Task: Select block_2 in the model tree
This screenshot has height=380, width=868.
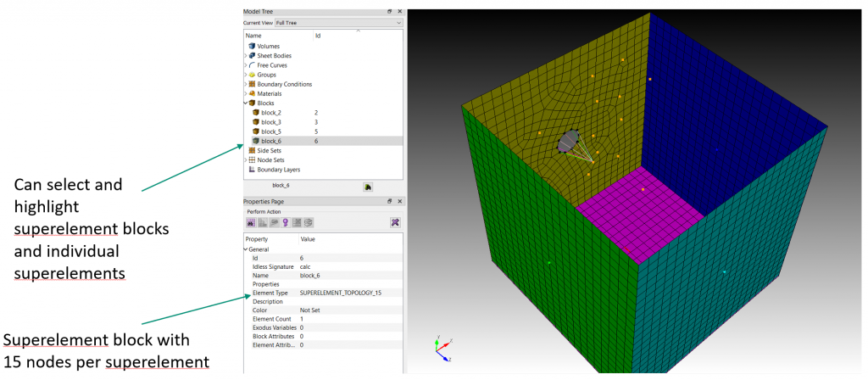Action: click(x=271, y=112)
